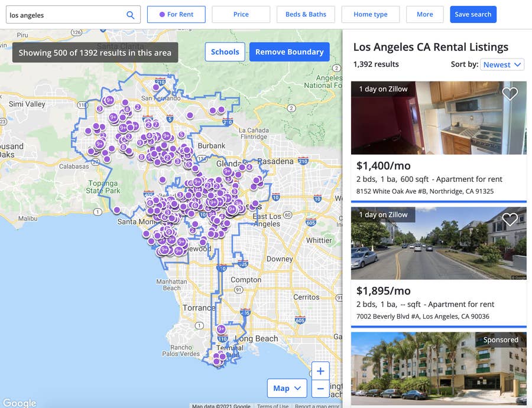The image size is (532, 408).
Task: Click the Sponsored label on bottom listing
Action: pos(501,340)
